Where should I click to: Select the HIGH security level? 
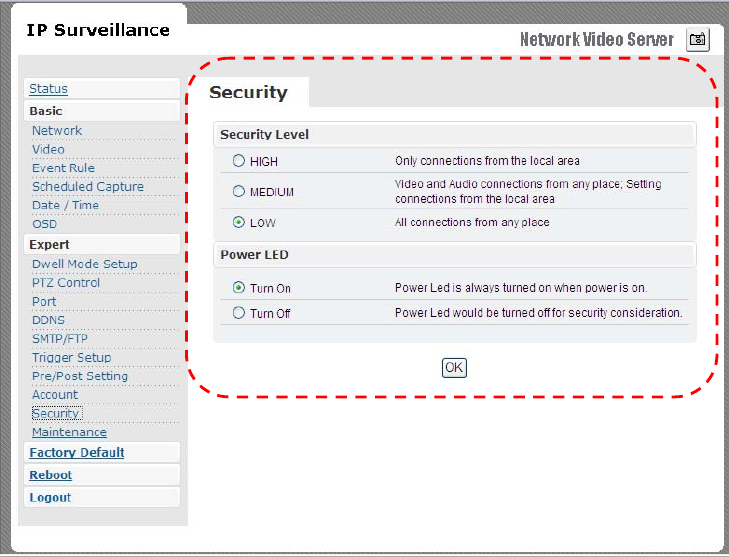coord(239,160)
